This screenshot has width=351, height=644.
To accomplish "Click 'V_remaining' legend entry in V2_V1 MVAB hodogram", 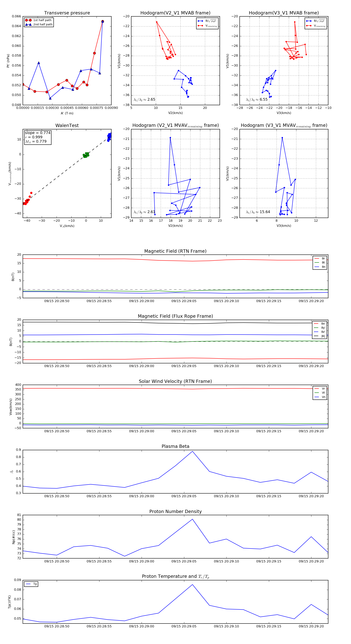I will pos(207,26).
